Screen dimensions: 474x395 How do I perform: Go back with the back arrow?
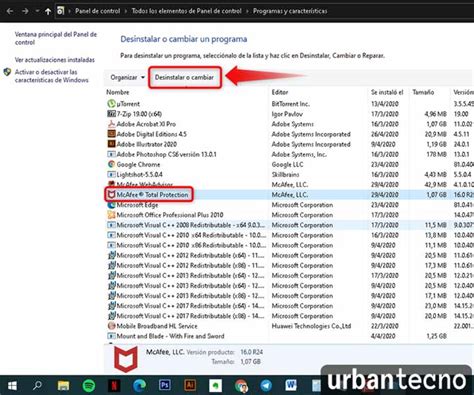(10, 11)
